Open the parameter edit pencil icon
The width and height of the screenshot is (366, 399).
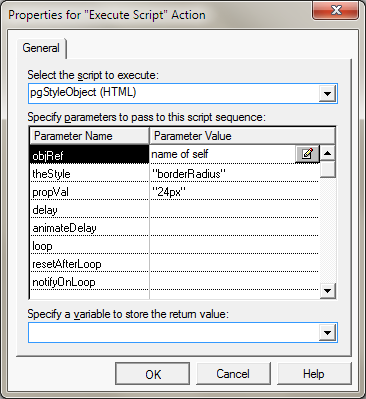(307, 154)
